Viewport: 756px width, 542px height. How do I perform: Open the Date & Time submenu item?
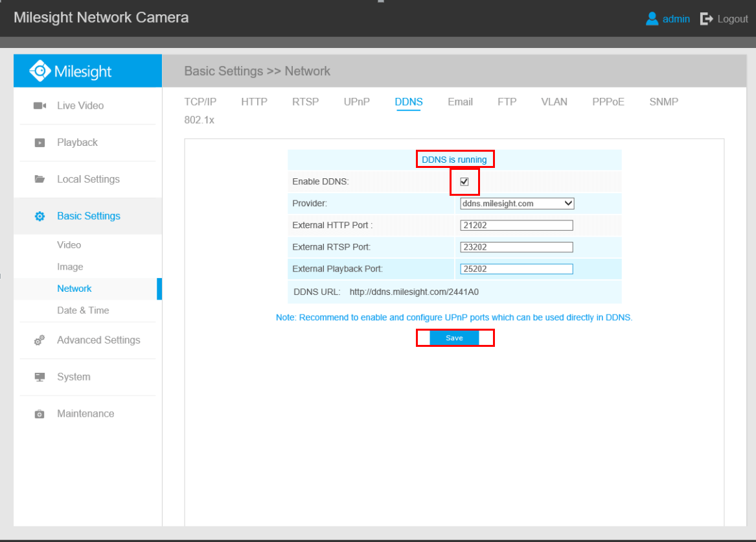pyautogui.click(x=83, y=311)
